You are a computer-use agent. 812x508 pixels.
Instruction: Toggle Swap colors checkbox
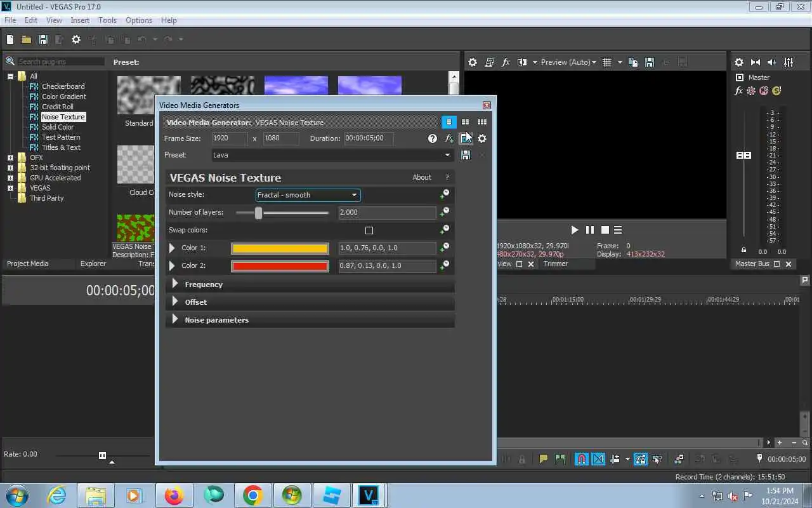[x=369, y=231]
